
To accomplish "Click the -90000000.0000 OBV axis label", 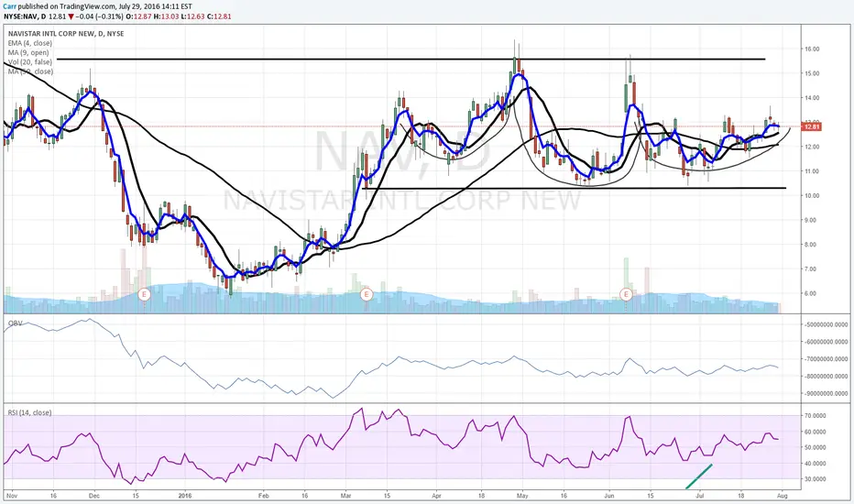I will [827, 393].
